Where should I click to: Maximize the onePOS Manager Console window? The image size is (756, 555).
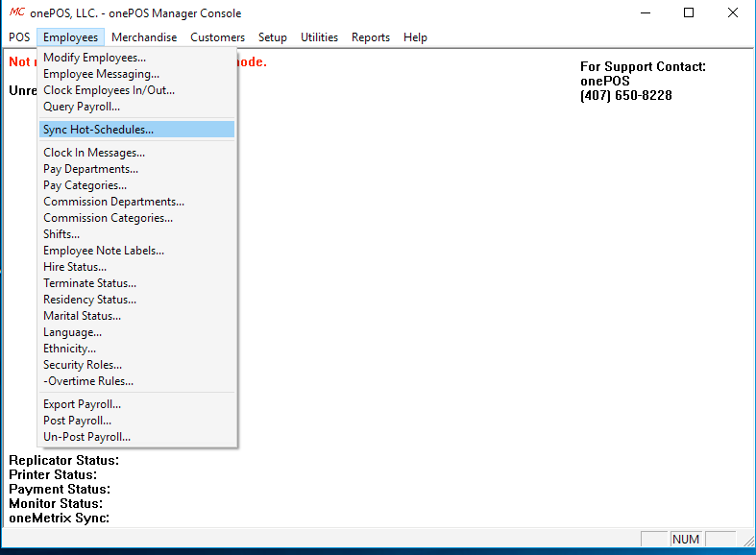tap(689, 13)
